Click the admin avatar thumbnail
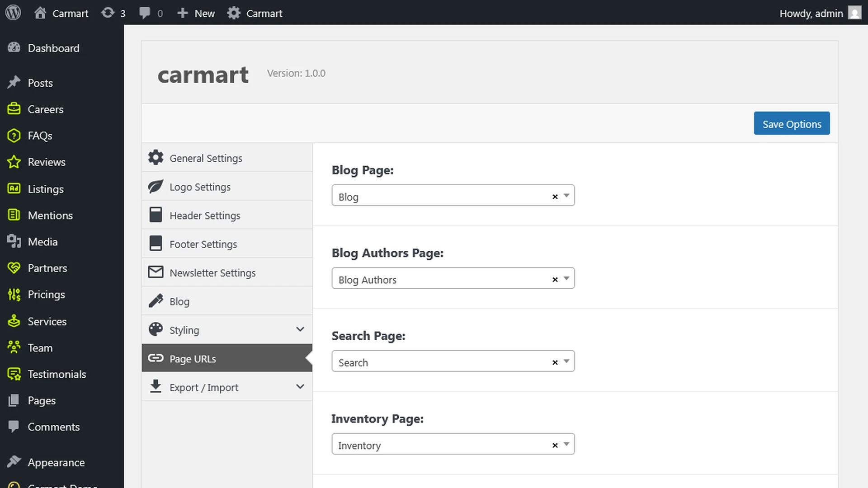The width and height of the screenshot is (868, 488). [x=854, y=13]
